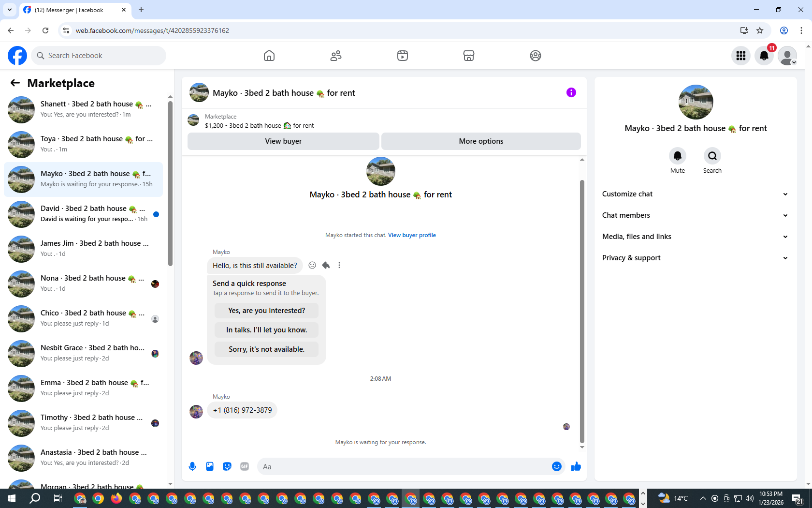Image resolution: width=812 pixels, height=508 pixels.
Task: Click the More options button
Action: [481, 141]
